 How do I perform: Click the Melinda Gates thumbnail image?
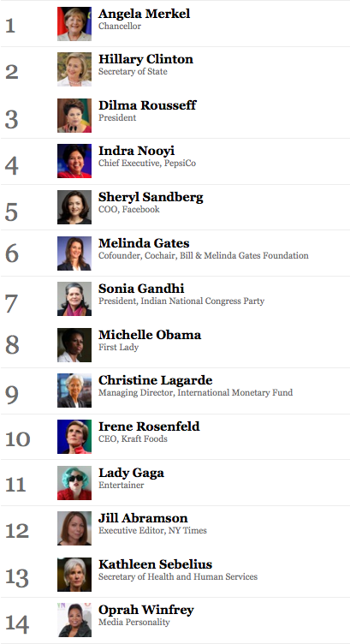click(x=74, y=253)
